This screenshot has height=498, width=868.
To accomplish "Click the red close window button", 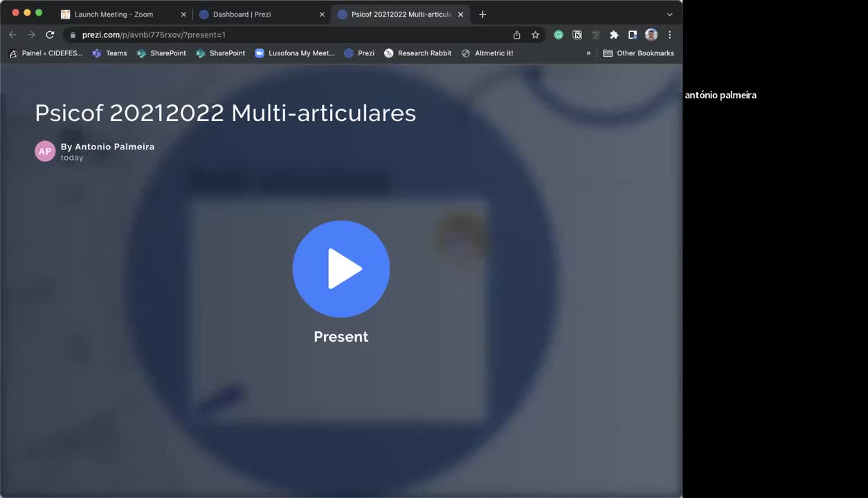I will pos(16,13).
